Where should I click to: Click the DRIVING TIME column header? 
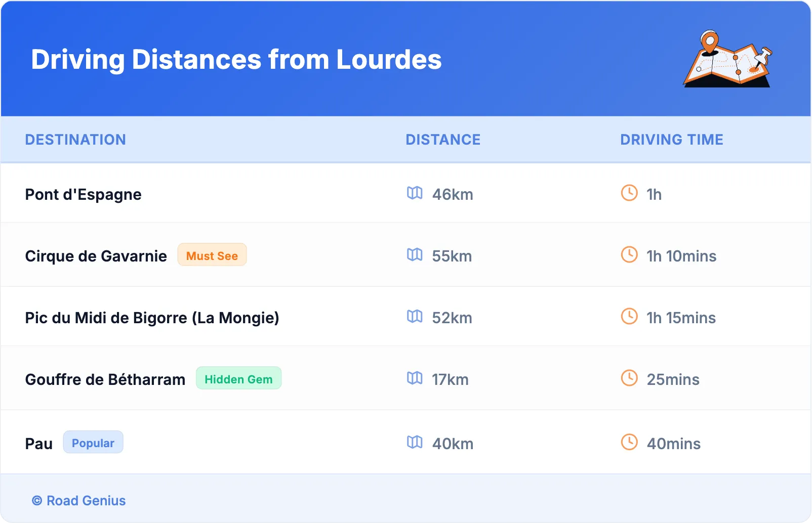(x=672, y=140)
